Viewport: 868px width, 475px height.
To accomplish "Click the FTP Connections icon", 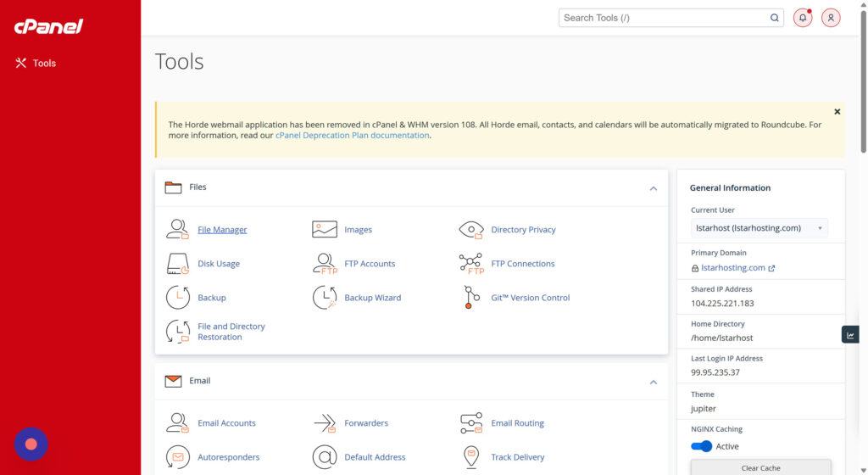I will (471, 264).
